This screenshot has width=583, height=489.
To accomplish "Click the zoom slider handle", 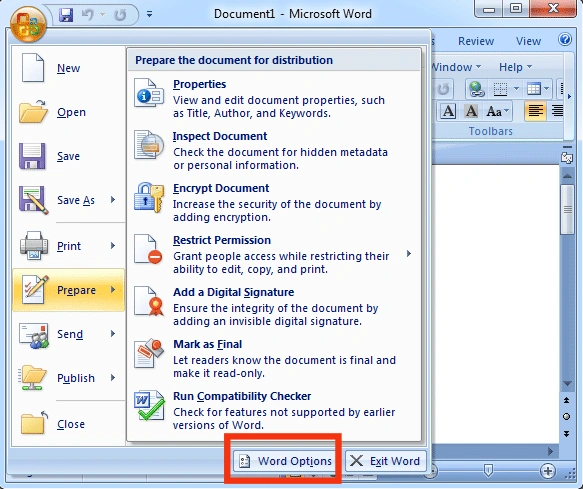I will pos(488,470).
